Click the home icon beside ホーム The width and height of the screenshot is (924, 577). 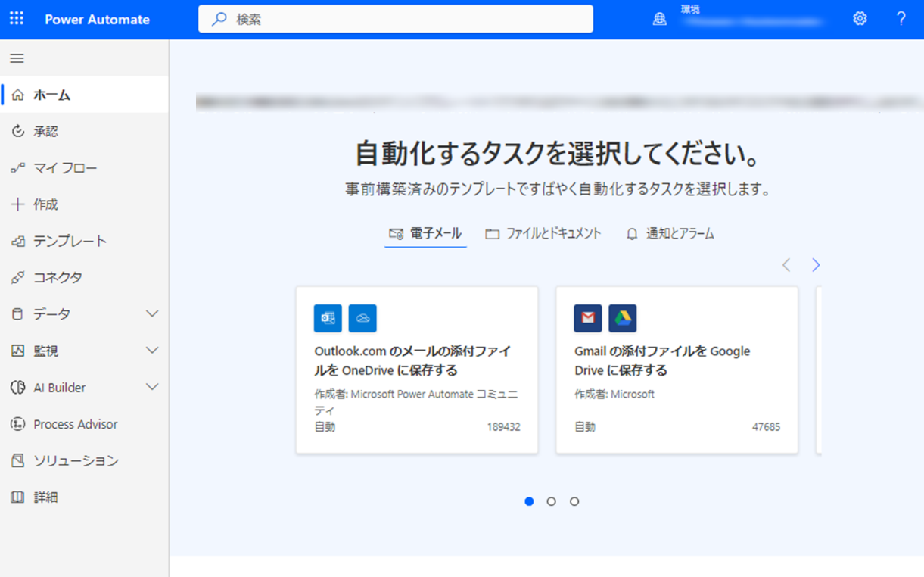[18, 95]
